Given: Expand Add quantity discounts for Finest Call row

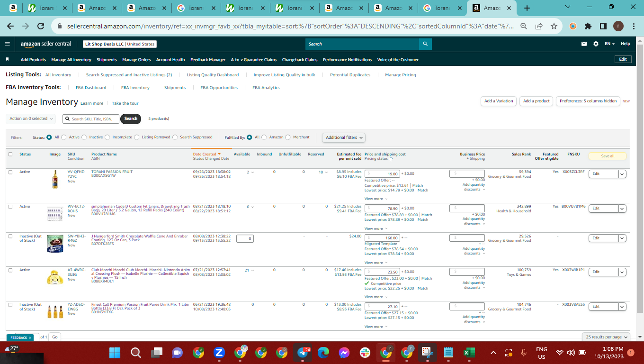Looking at the screenshot, I should tap(474, 319).
